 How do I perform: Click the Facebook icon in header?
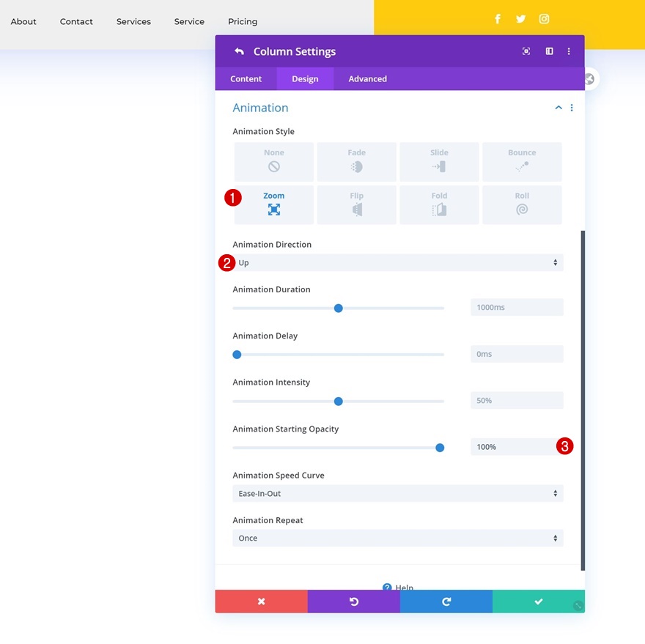(498, 19)
